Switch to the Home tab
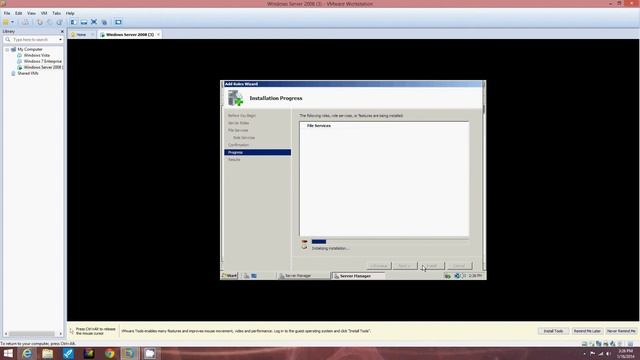 80,35
